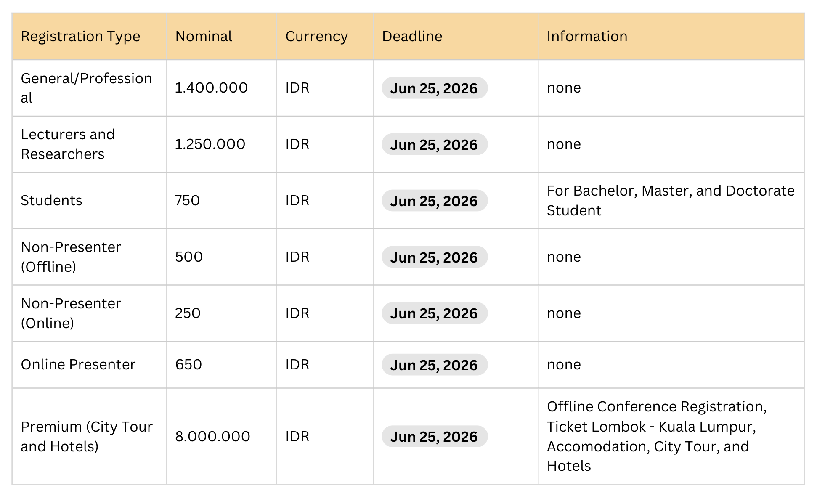This screenshot has width=817, height=504.
Task: Click the Lecturers and Researchers deadline badge
Action: click(x=434, y=145)
